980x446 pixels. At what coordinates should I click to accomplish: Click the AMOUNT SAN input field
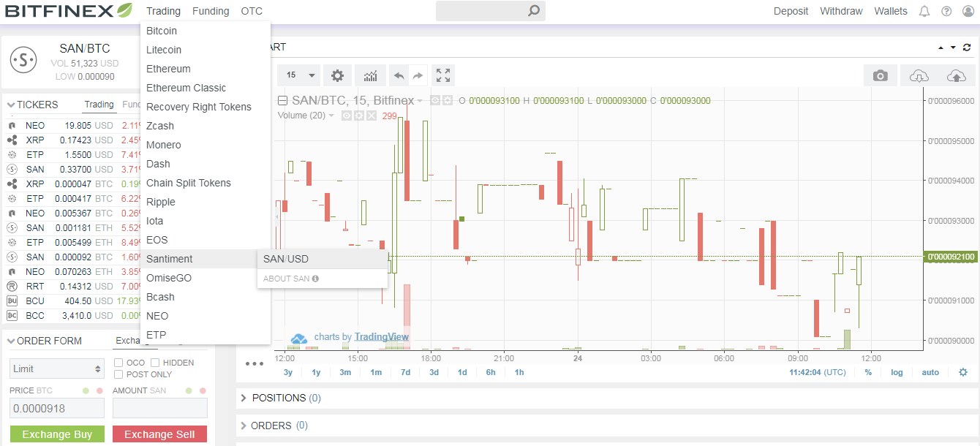(x=159, y=408)
